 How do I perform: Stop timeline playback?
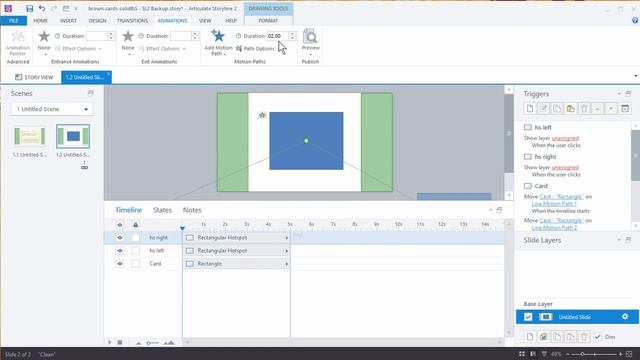coord(120,342)
